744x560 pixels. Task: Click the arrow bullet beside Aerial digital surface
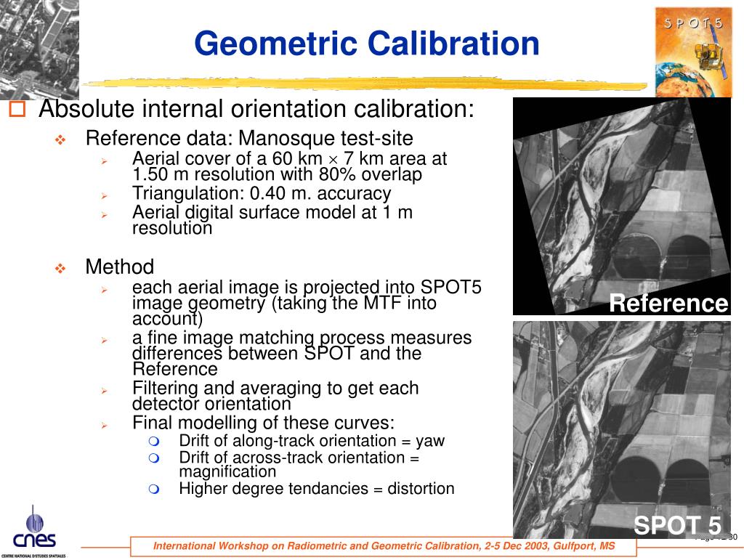point(105,215)
